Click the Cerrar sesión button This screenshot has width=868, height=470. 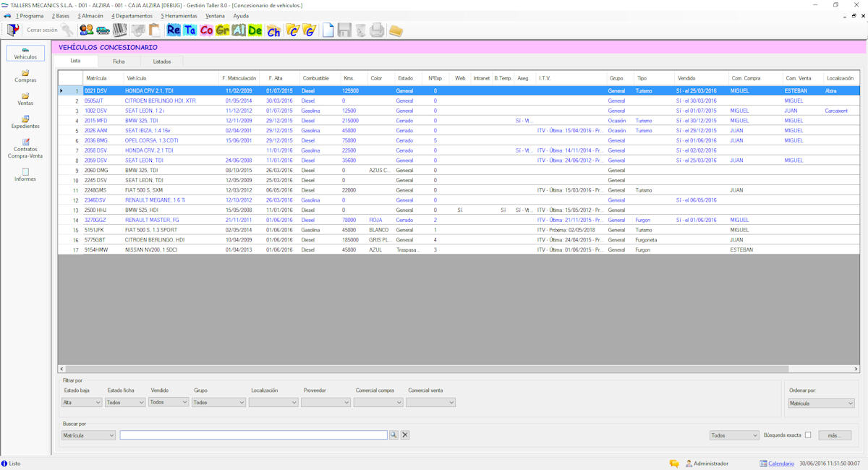[42, 30]
